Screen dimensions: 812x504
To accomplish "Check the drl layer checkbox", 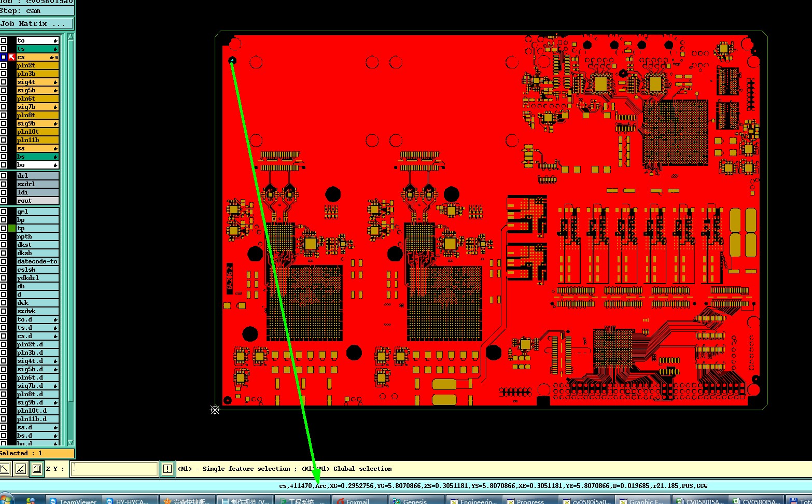I will [x=4, y=176].
